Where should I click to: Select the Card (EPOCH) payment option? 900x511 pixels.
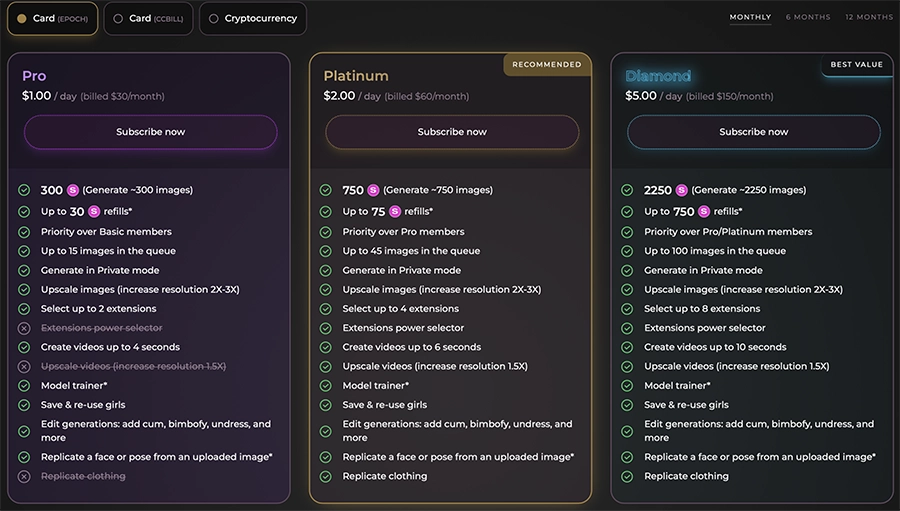[x=52, y=18]
